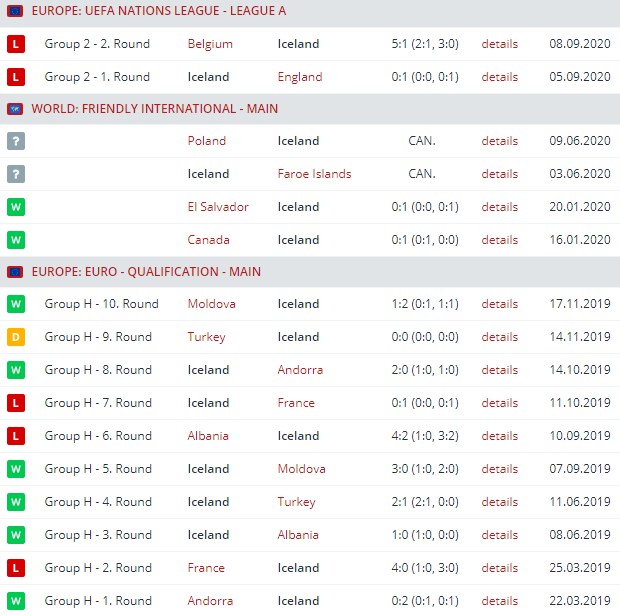Click the yellow D badge for Turkey draw
Viewport: 620px width, 616px height.
coord(15,337)
